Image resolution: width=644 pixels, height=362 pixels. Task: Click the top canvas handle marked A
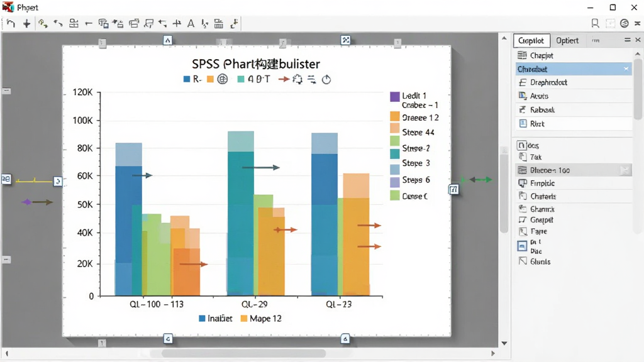pos(167,40)
